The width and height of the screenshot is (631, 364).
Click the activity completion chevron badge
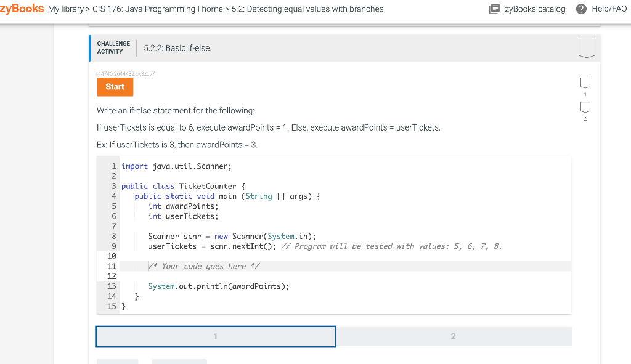coord(586,48)
